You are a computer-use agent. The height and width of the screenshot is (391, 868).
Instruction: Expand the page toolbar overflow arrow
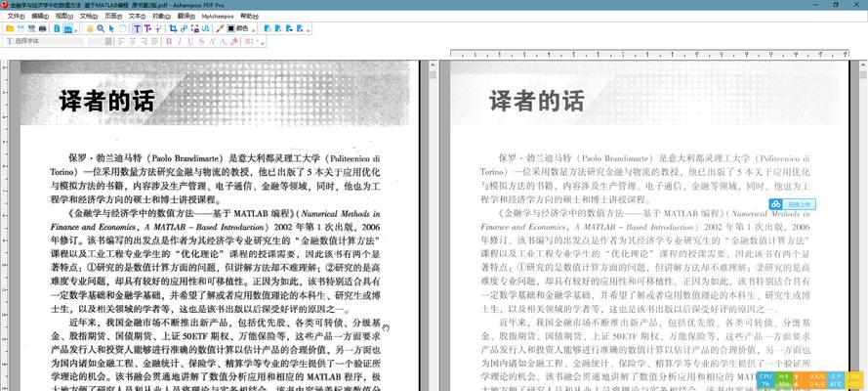click(308, 30)
